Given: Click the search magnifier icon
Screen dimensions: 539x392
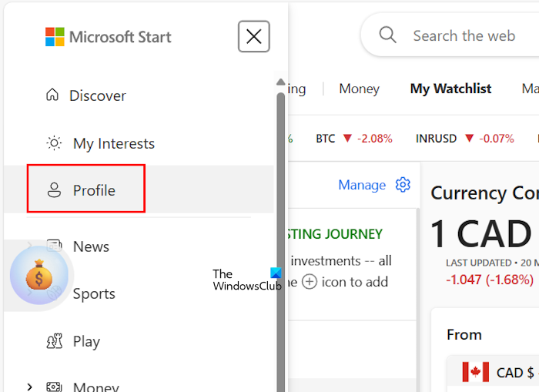Looking at the screenshot, I should 388,35.
